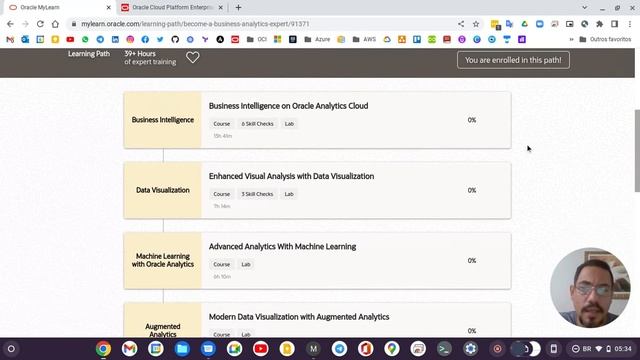
Task: Open Settings gear from the shelf
Action: point(471,349)
